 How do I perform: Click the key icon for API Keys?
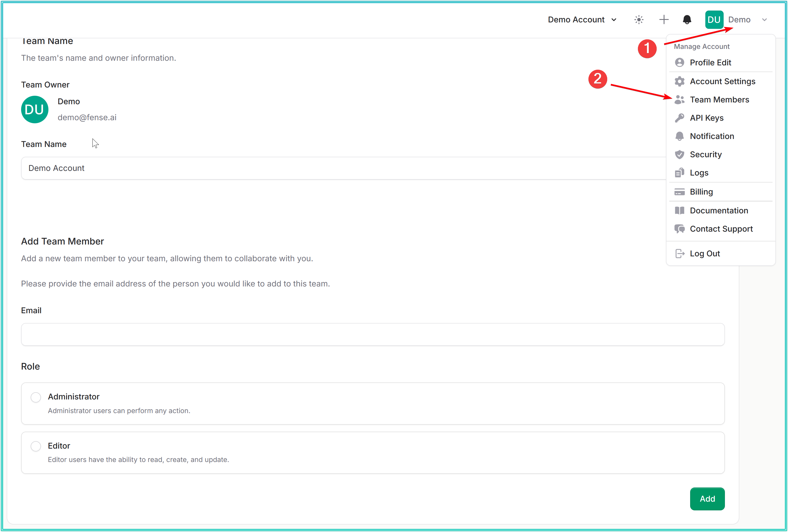point(680,118)
